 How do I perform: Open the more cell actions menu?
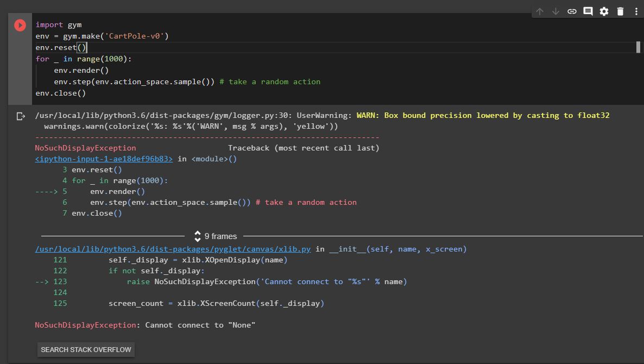[636, 10]
